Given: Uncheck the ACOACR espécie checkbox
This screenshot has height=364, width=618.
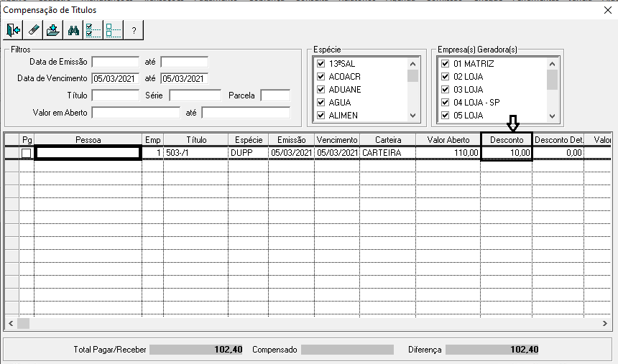Looking at the screenshot, I should (x=320, y=76).
